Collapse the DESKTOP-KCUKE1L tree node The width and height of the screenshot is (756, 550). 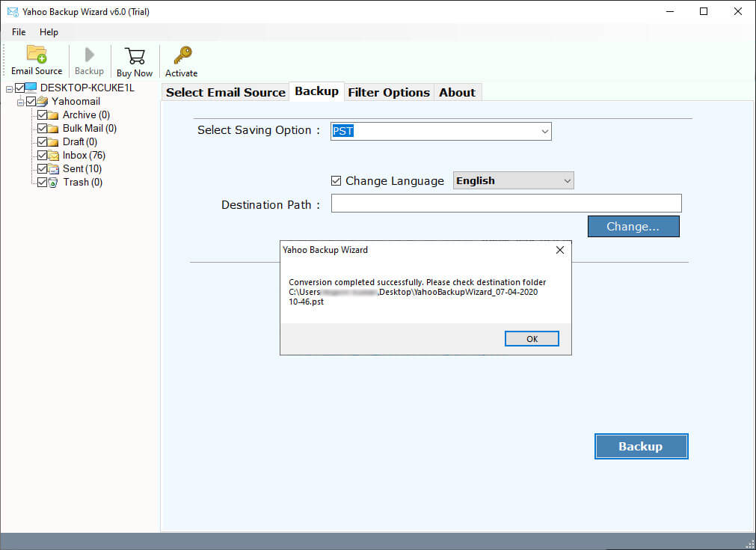tap(9, 89)
